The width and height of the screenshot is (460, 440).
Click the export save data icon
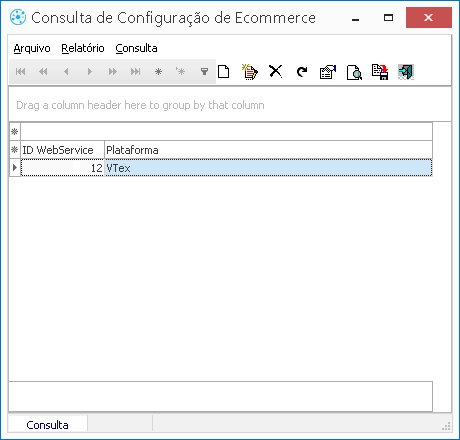(380, 72)
